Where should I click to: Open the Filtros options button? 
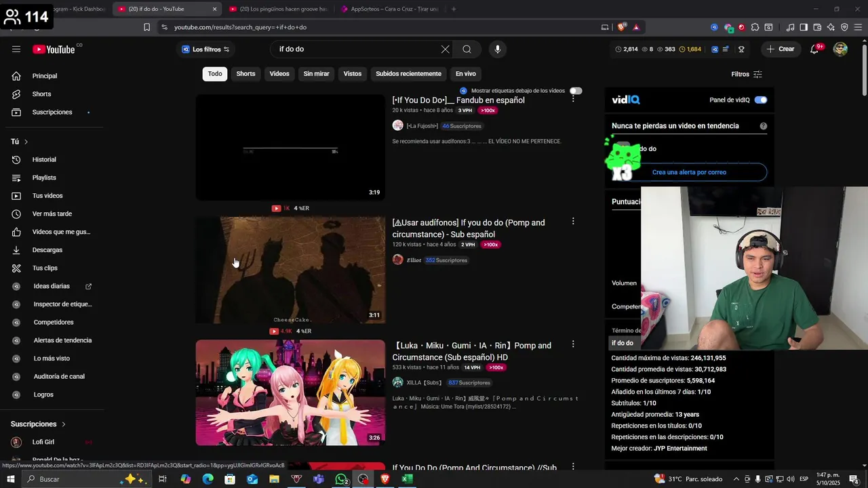coord(747,74)
